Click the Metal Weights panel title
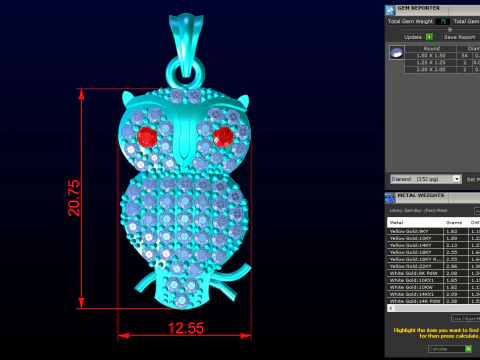Viewport: 480px width, 360px height. coord(421,195)
